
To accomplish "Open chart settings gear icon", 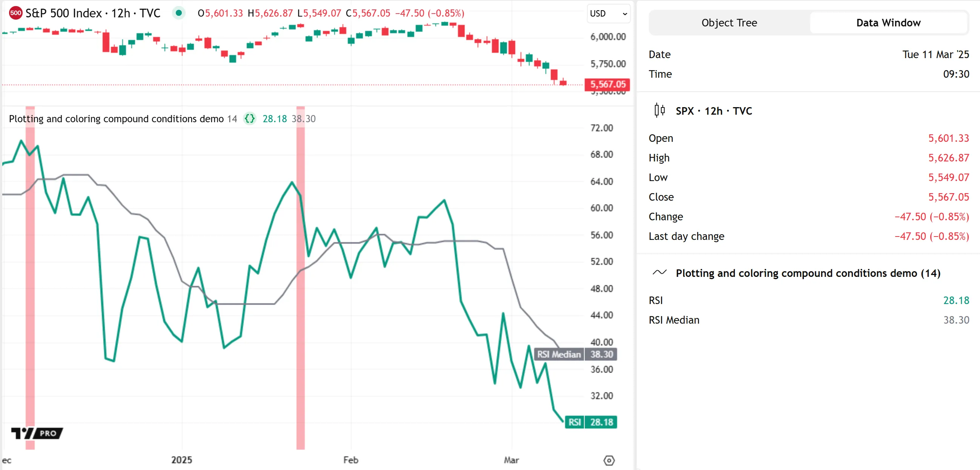I will pyautogui.click(x=609, y=461).
